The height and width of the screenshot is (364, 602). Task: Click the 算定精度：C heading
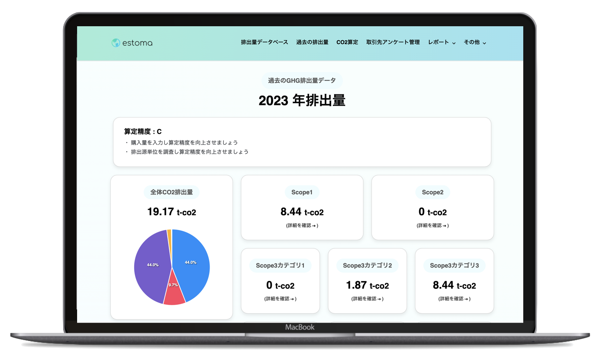point(143,132)
